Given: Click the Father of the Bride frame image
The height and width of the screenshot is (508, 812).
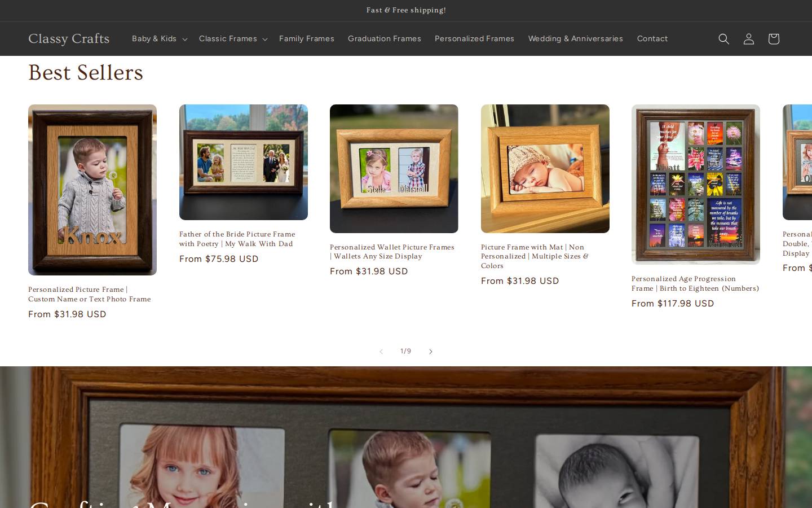Looking at the screenshot, I should [244, 162].
